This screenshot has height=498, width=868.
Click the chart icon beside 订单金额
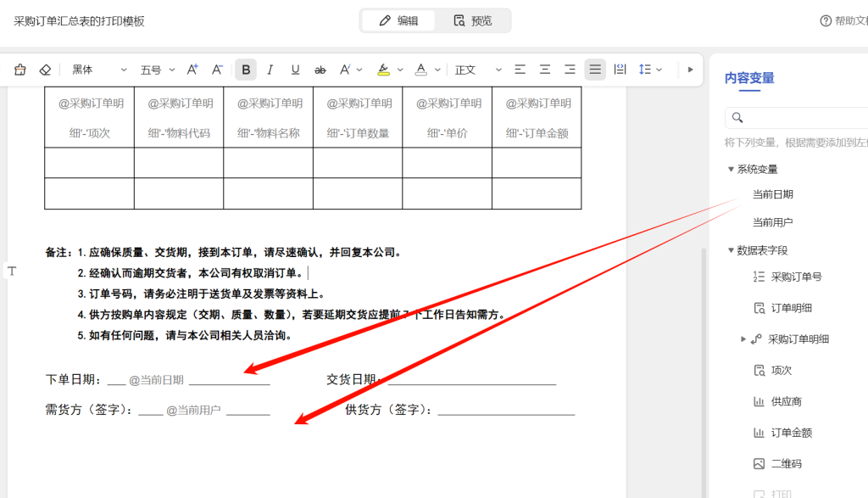coord(759,433)
